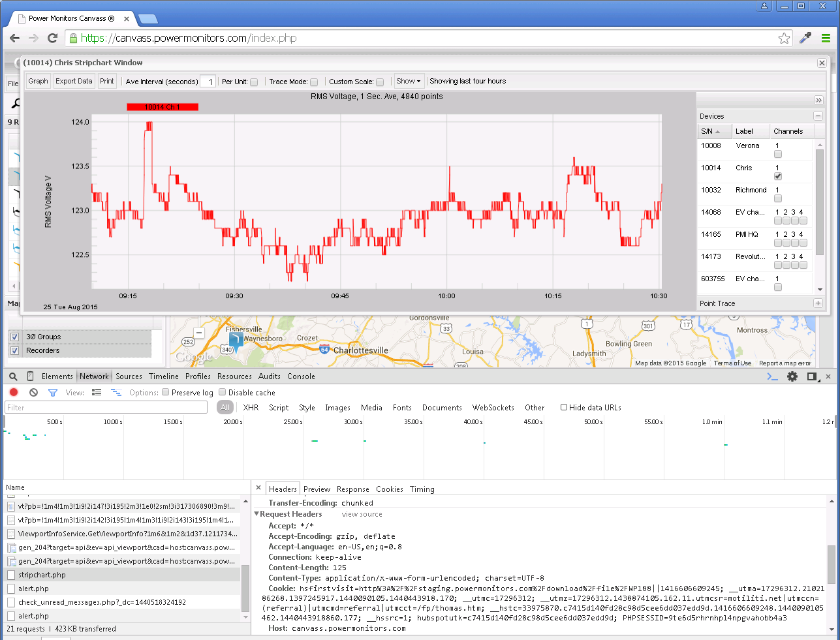Viewport: 840px width, 640px height.
Task: Switch to the Sources tab in DevTools
Action: tap(129, 376)
